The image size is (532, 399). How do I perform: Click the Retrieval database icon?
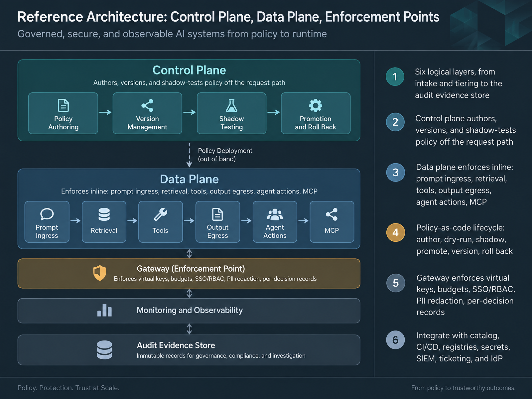[104, 214]
